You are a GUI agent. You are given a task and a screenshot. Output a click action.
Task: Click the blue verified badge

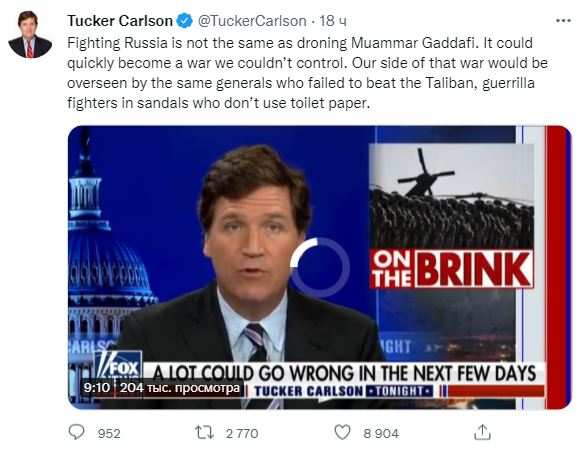pyautogui.click(x=184, y=21)
